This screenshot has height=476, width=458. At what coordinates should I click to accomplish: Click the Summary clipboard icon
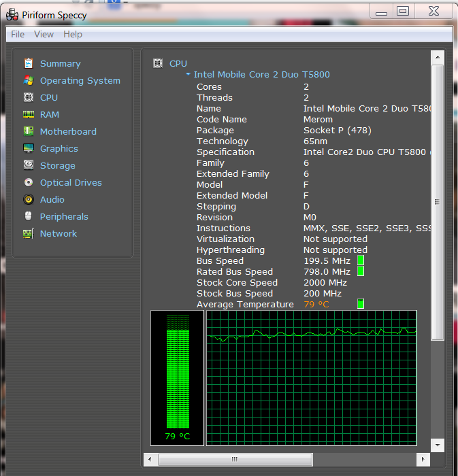pyautogui.click(x=29, y=63)
